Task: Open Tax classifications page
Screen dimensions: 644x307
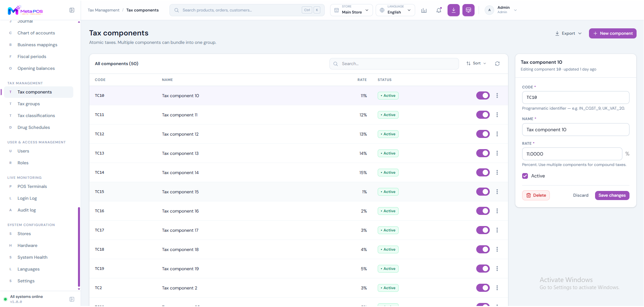Action: tap(36, 116)
